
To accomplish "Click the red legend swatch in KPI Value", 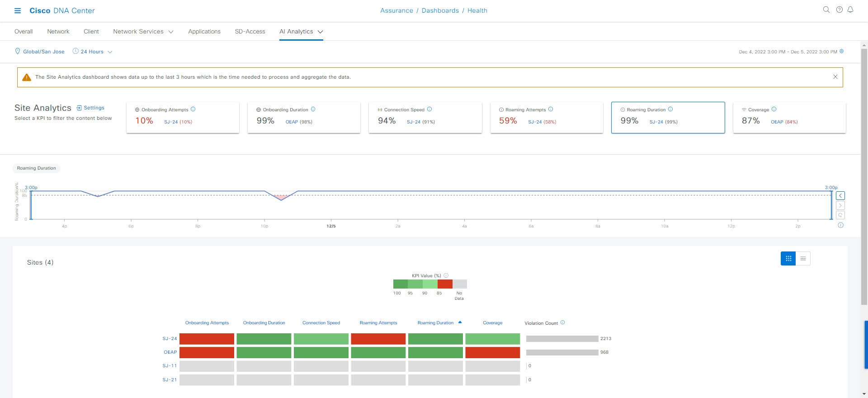I will click(445, 284).
